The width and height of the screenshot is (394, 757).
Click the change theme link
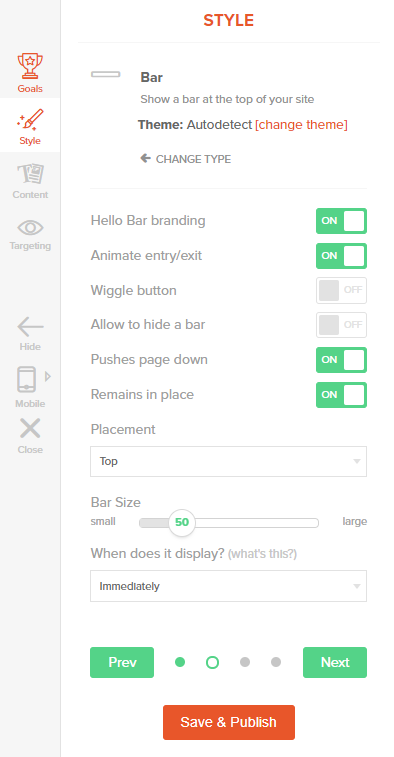point(301,125)
